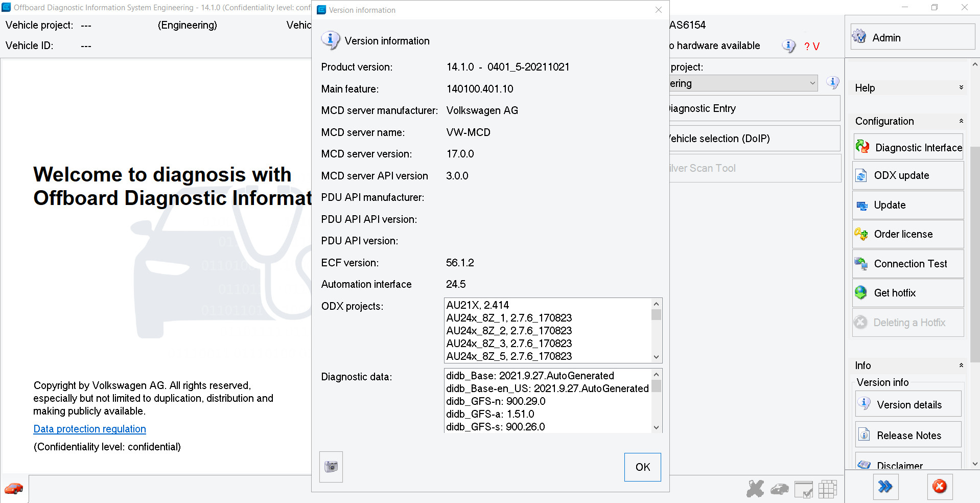The image size is (980, 503).
Task: Click Product version value 14.1.0
Action: click(508, 67)
